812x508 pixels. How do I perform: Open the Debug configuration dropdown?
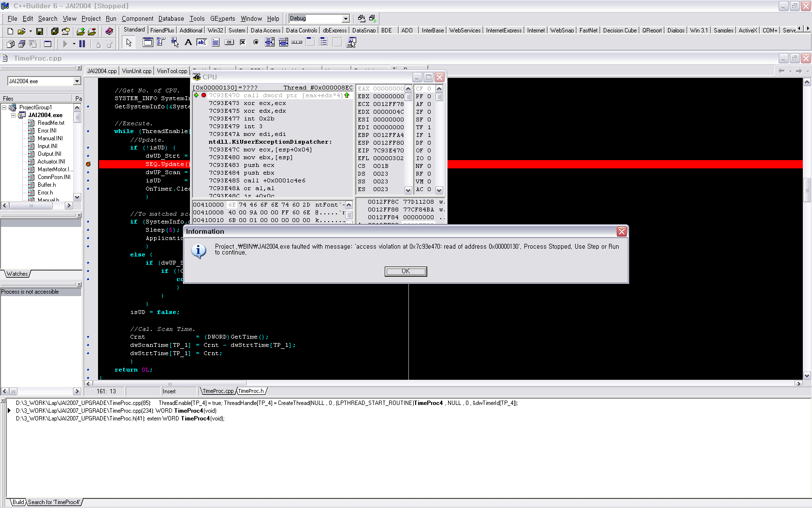346,18
